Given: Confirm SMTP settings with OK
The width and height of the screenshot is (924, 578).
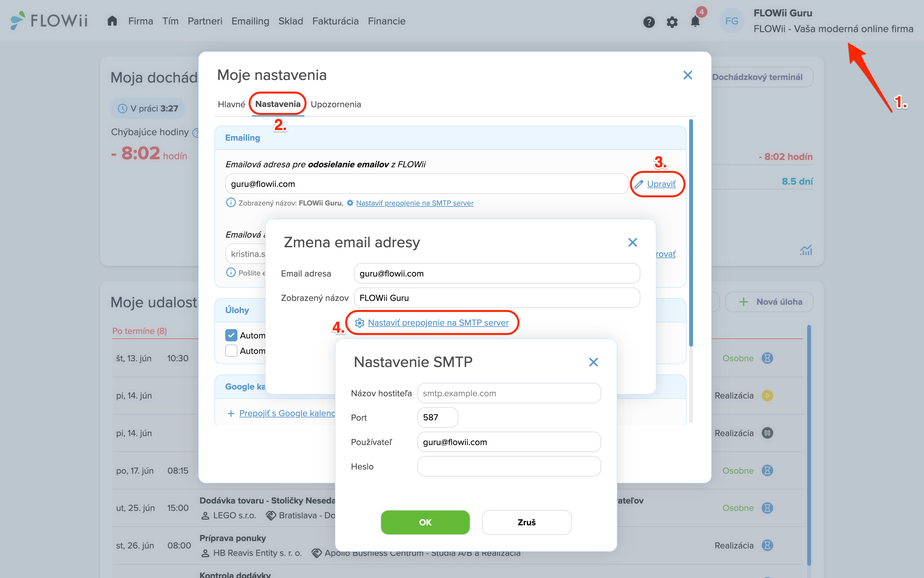Looking at the screenshot, I should (425, 522).
